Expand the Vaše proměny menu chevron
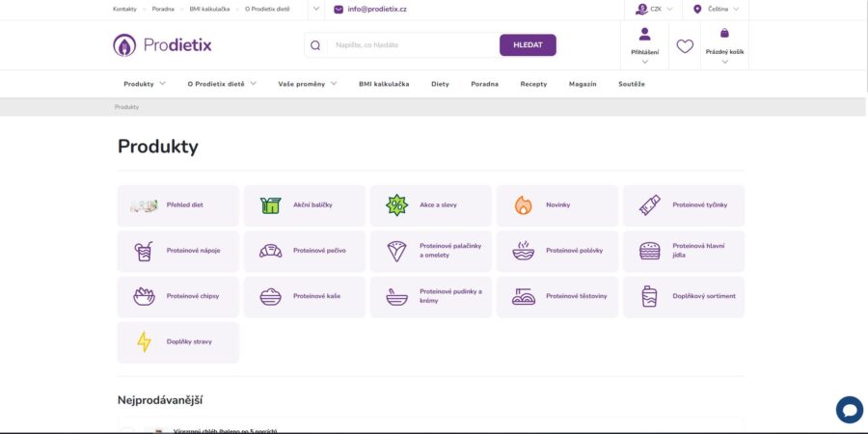This screenshot has height=434, width=868. coord(334,84)
